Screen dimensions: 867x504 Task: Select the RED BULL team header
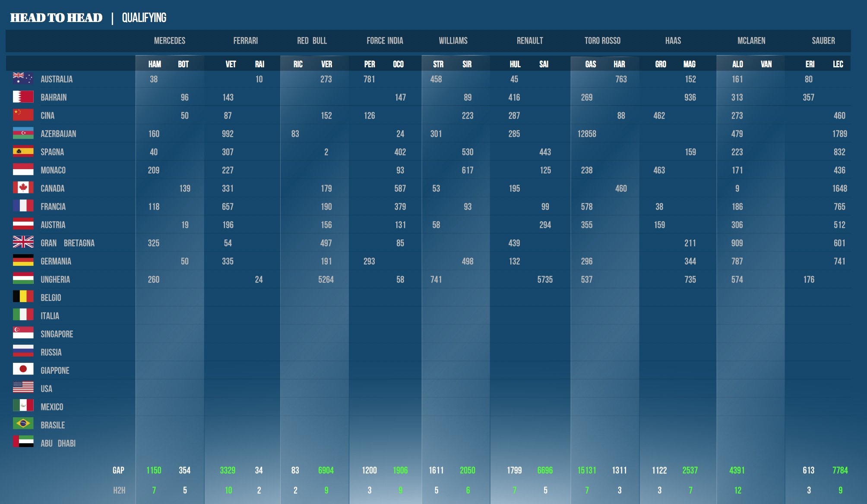click(312, 41)
